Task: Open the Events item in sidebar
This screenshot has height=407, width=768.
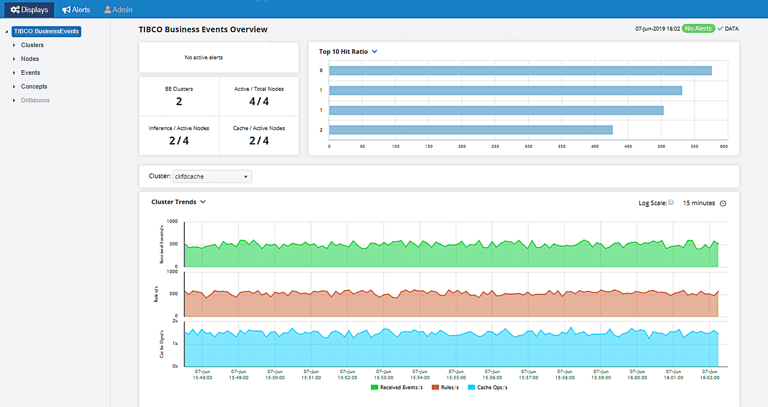Action: point(30,72)
